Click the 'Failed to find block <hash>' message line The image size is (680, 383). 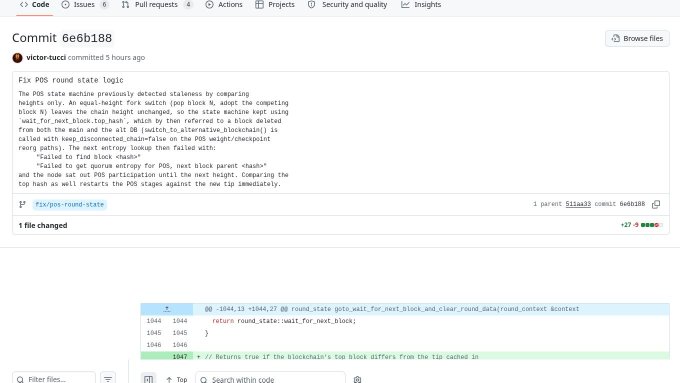click(x=88, y=157)
